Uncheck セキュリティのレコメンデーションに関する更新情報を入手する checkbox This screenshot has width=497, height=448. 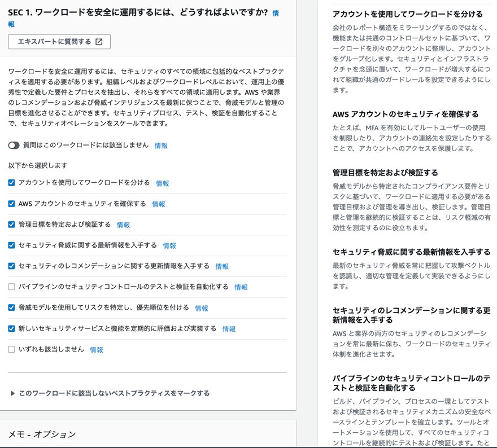click(11, 266)
